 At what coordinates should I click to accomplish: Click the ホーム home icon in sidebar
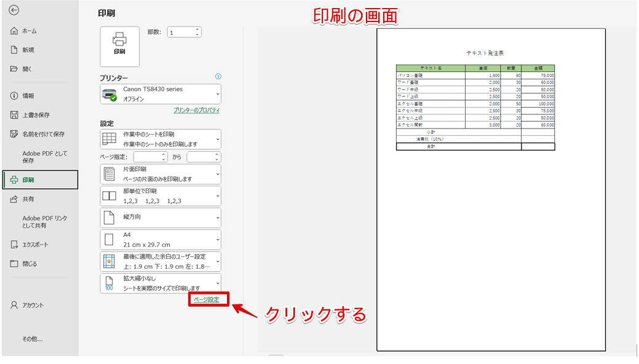click(14, 30)
